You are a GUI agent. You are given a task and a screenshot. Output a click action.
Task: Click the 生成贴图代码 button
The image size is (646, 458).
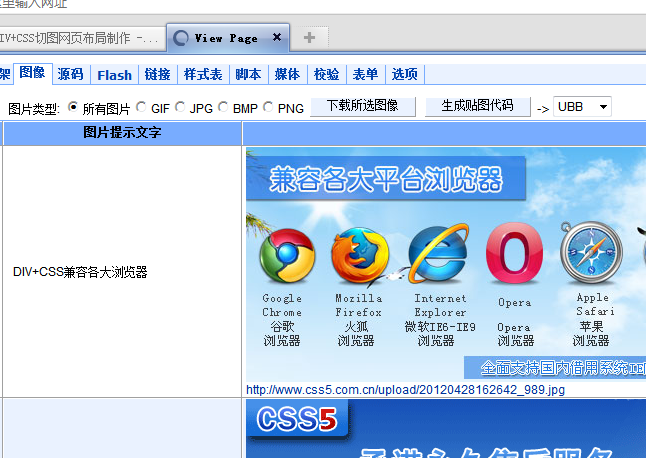[x=477, y=106]
